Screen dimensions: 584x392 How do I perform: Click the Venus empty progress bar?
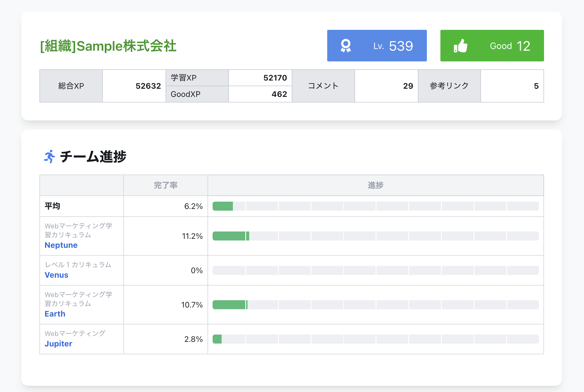pyautogui.click(x=376, y=270)
